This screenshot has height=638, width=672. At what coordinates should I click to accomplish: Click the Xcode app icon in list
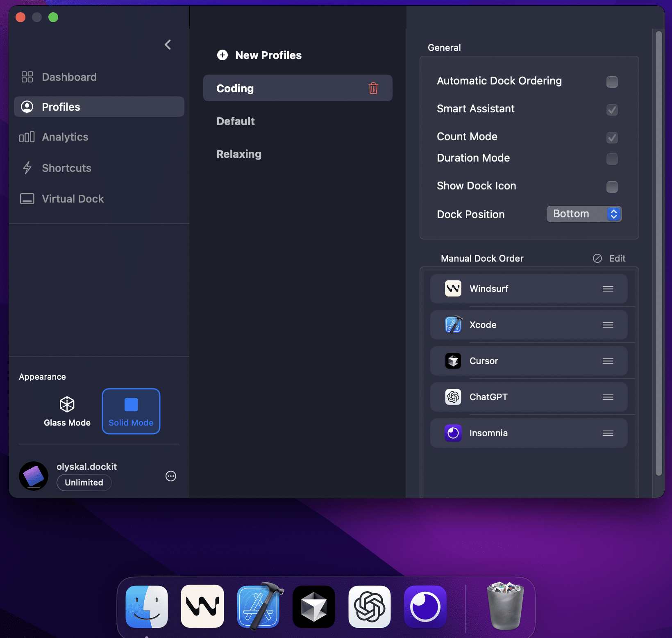tap(453, 325)
